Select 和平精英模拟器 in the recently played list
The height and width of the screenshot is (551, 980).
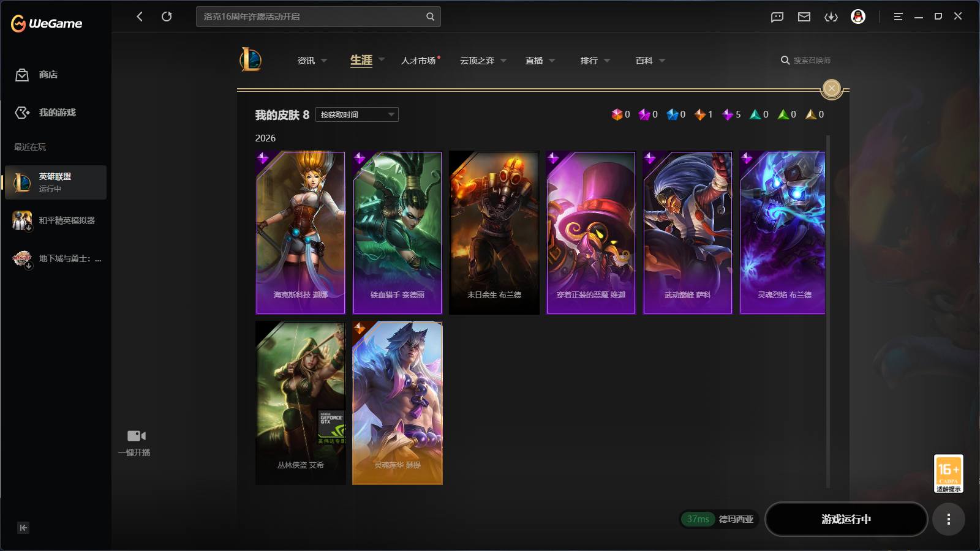[x=56, y=220]
